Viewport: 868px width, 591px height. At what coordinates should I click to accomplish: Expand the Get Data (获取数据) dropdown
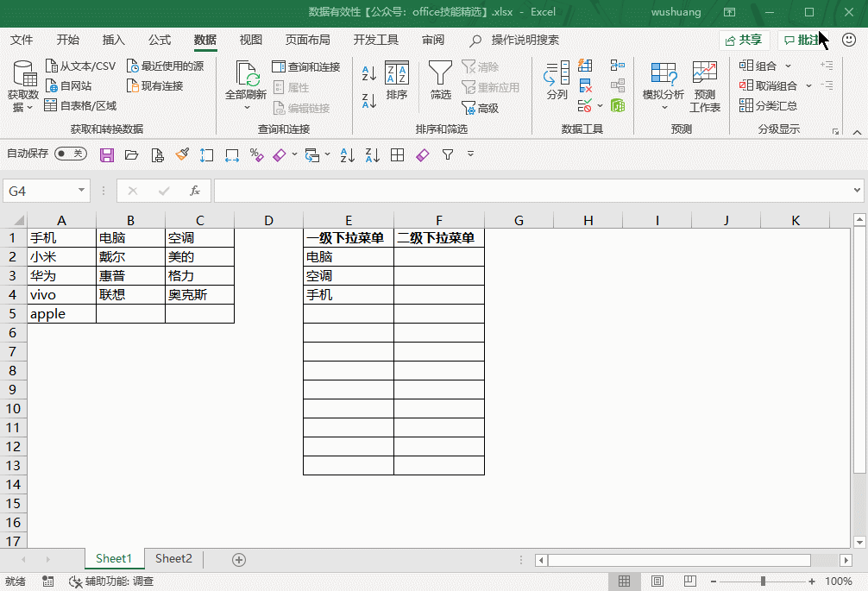(x=23, y=86)
